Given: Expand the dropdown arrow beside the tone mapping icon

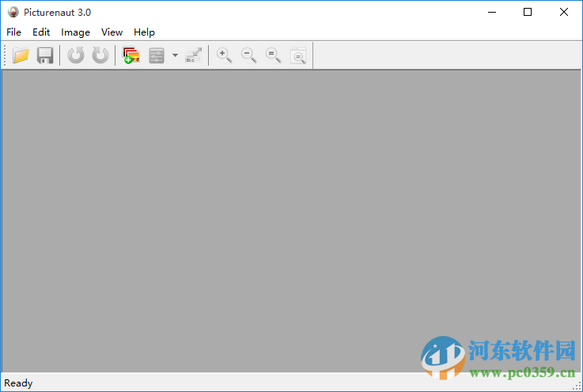Looking at the screenshot, I should (x=175, y=55).
